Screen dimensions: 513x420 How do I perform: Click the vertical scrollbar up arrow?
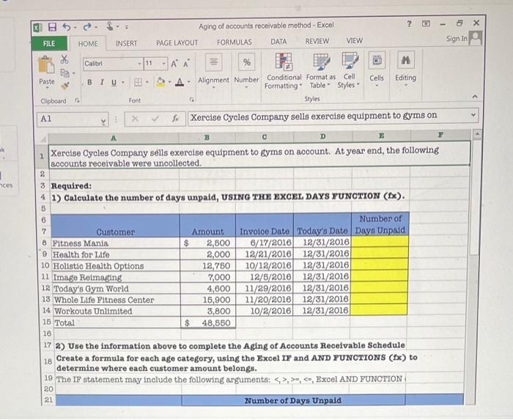coord(477,134)
